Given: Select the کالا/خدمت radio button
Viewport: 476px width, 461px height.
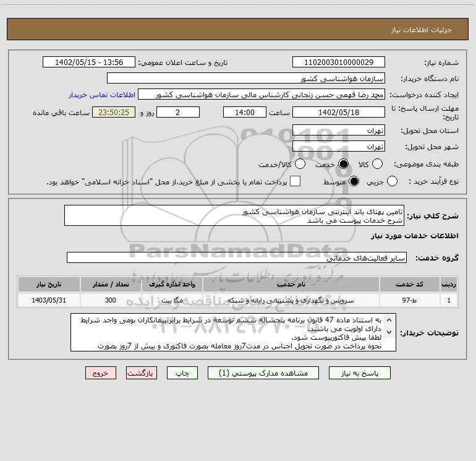Looking at the screenshot, I should tap(300, 164).
